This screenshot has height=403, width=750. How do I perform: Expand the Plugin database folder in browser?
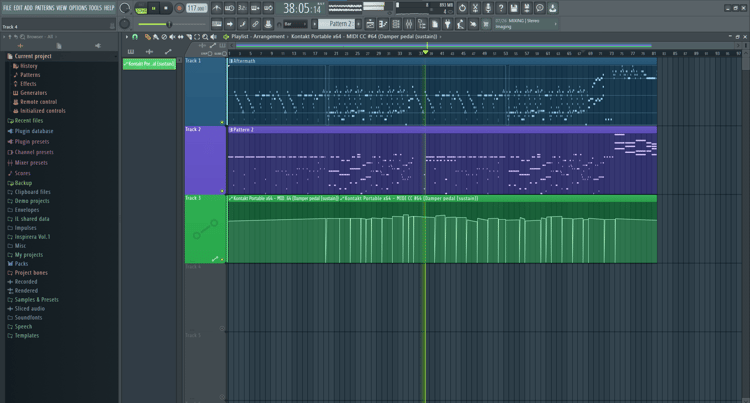click(x=33, y=131)
